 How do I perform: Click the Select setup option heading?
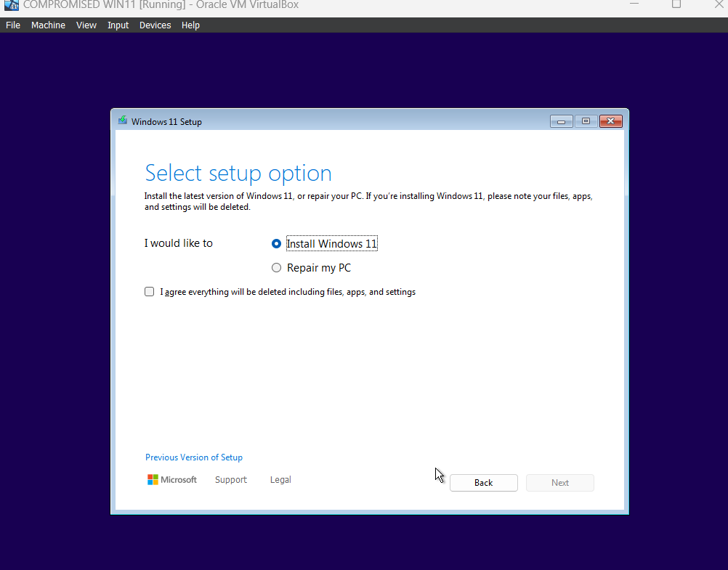[x=238, y=173]
